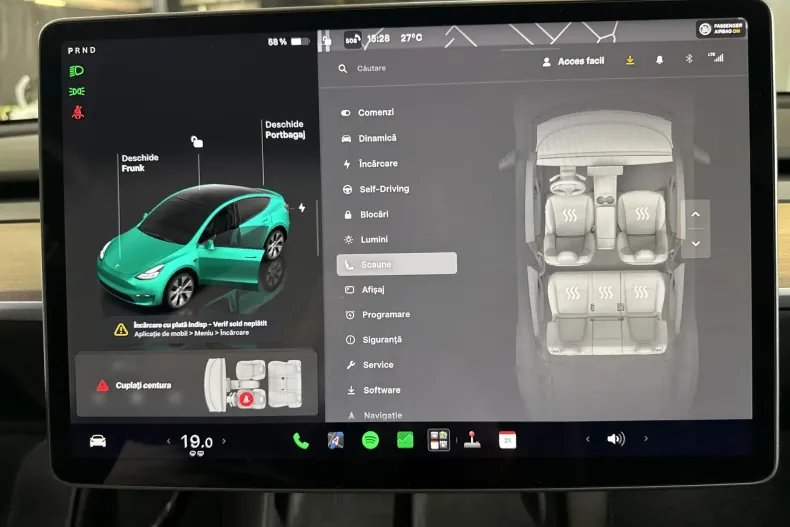
Task: Increase volume right arrow
Action: (x=646, y=438)
